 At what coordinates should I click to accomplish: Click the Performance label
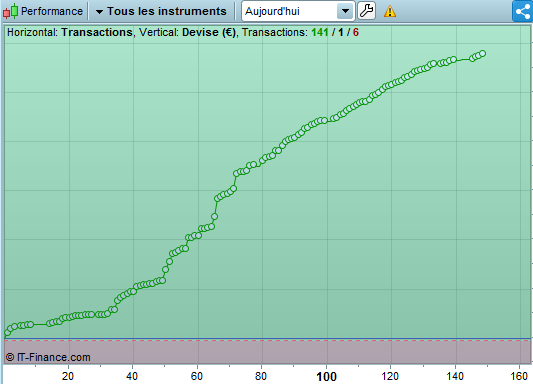pyautogui.click(x=52, y=11)
